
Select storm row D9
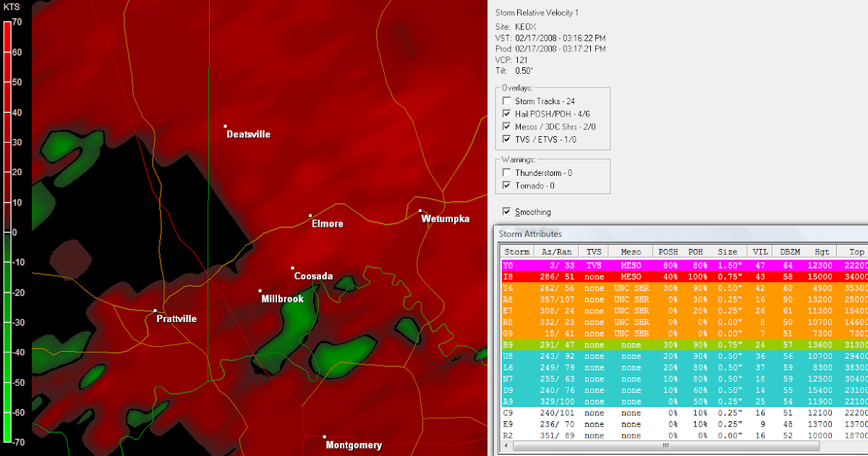[x=684, y=389]
